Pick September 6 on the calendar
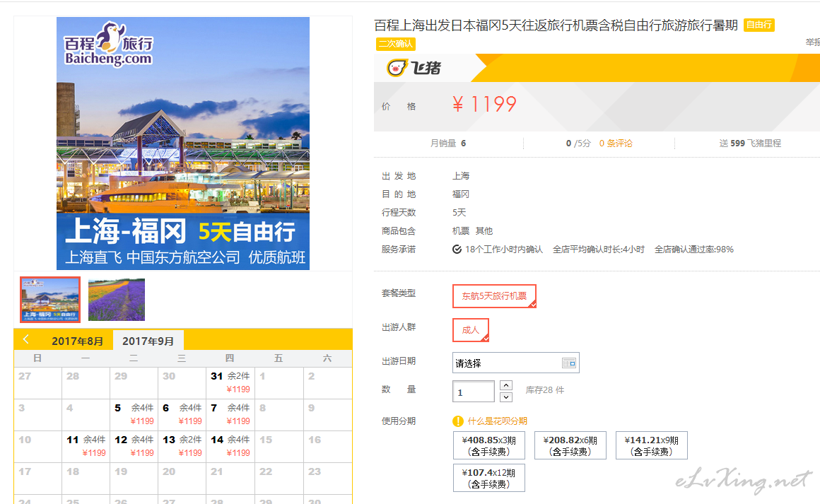Image resolution: width=820 pixels, height=504 pixels. (182, 415)
